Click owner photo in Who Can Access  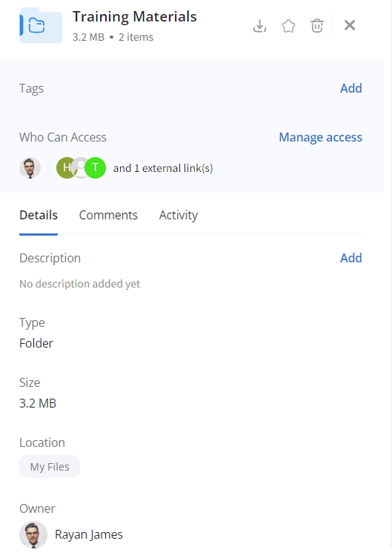[x=30, y=168]
